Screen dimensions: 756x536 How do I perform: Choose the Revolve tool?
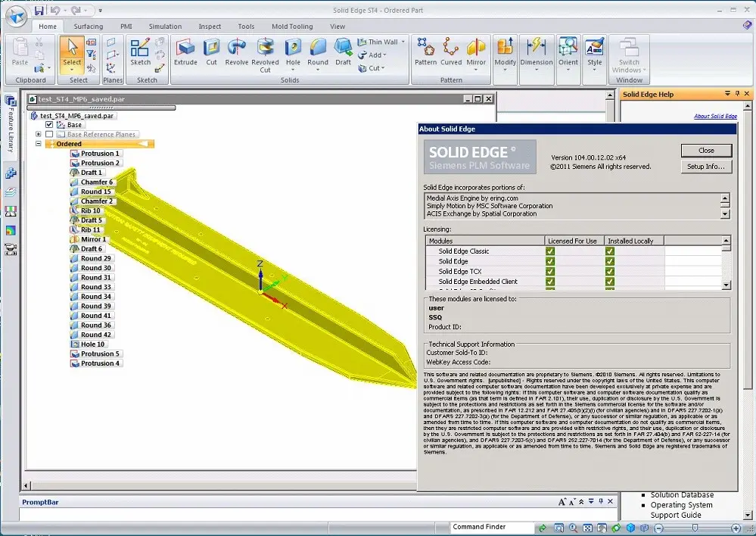point(236,52)
